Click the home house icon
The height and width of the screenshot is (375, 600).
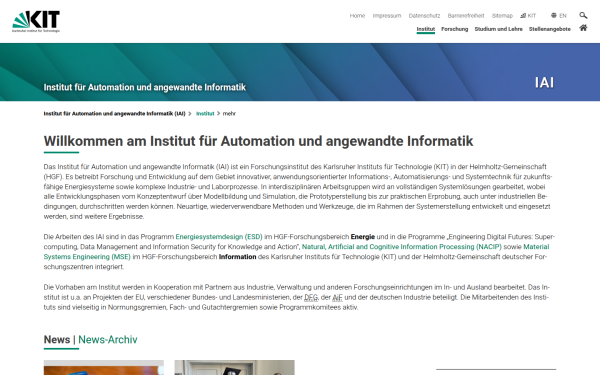click(x=583, y=28)
